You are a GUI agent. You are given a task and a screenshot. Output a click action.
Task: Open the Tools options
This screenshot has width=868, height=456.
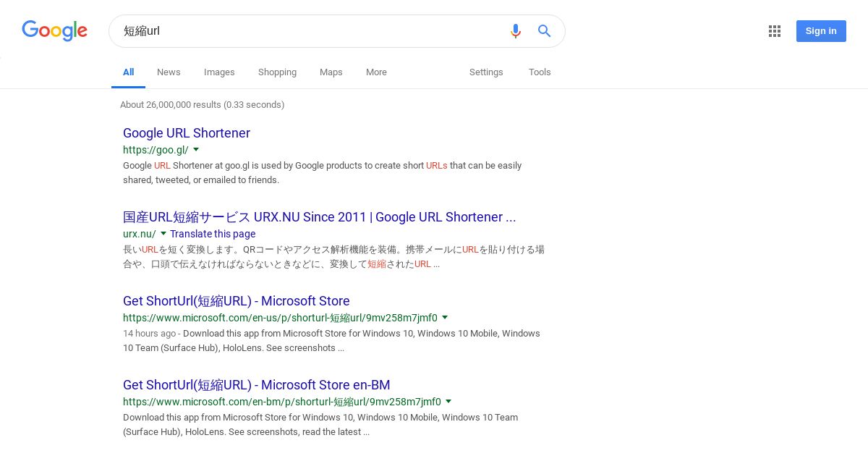click(x=540, y=72)
